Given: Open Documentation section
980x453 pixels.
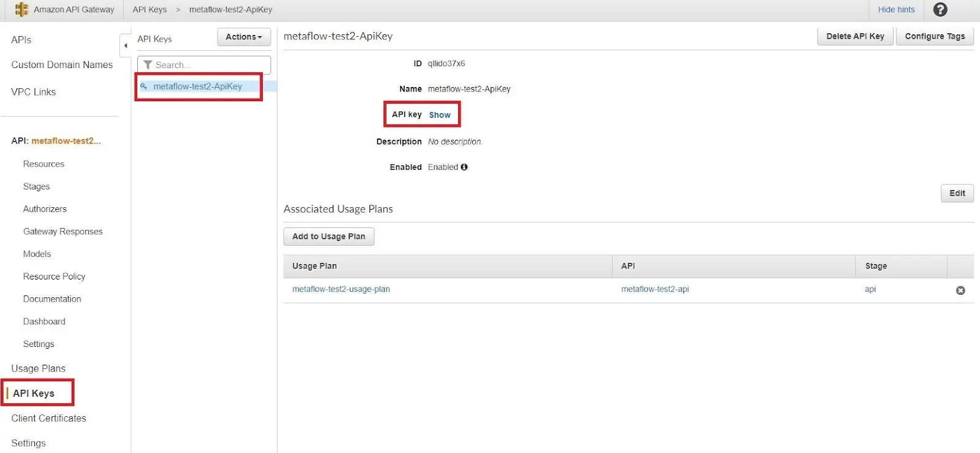Looking at the screenshot, I should tap(52, 299).
